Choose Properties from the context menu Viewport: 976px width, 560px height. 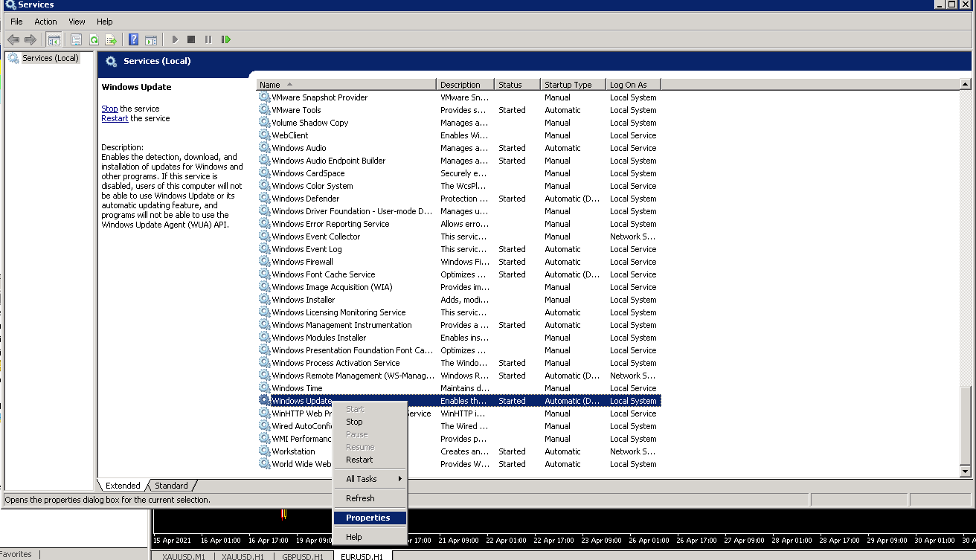pos(368,518)
